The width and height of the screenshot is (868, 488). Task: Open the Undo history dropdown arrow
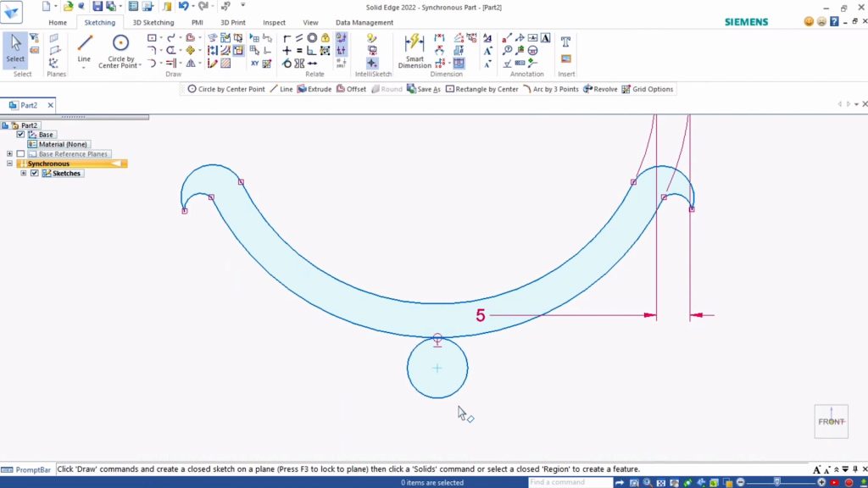[192, 6]
